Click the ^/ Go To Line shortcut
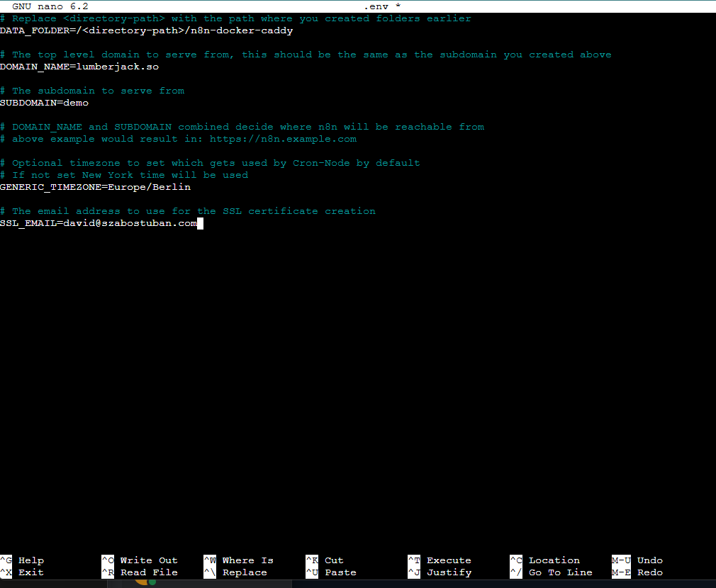The height and width of the screenshot is (588, 716). pyautogui.click(x=551, y=572)
